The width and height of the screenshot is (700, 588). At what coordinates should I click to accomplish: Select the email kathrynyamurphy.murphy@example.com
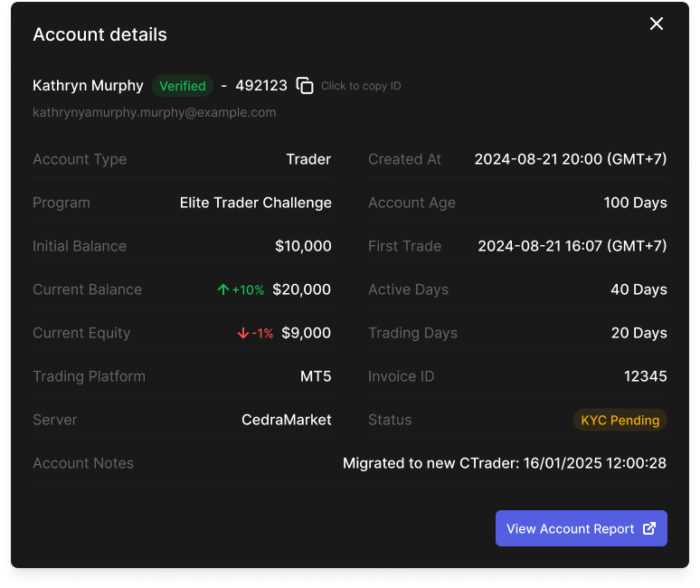pos(155,113)
